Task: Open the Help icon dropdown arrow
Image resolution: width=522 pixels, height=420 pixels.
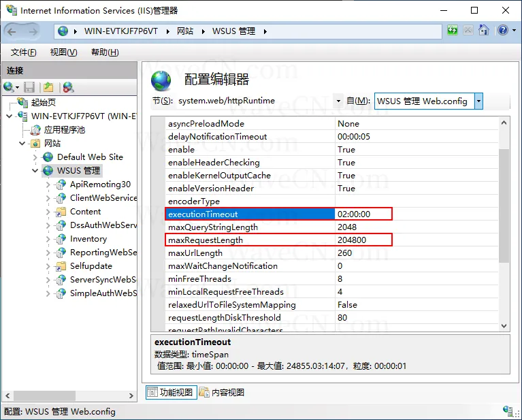Action: click(514, 31)
